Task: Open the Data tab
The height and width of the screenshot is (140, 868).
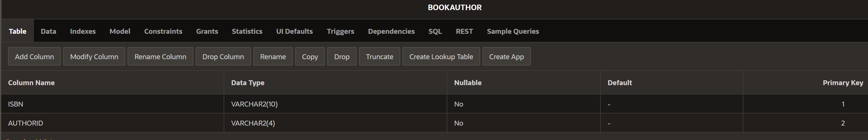Action: pos(48,31)
